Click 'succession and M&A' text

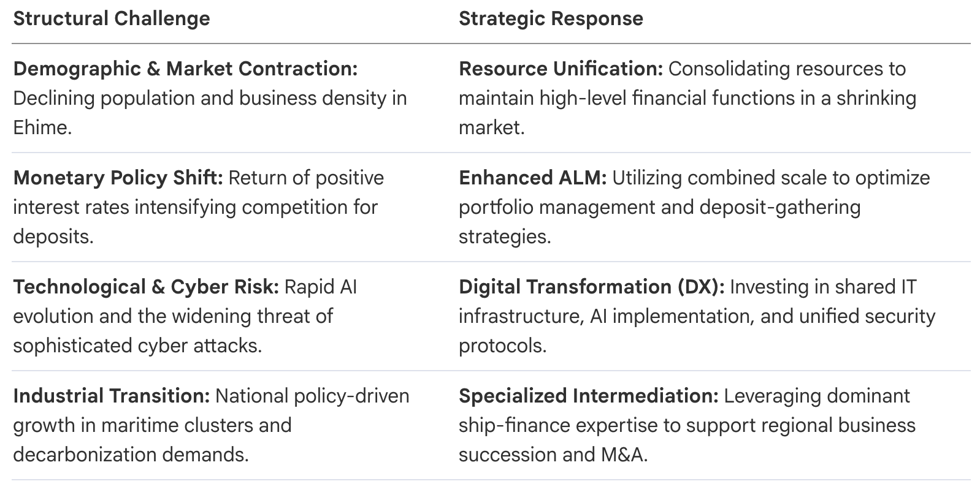click(x=553, y=455)
